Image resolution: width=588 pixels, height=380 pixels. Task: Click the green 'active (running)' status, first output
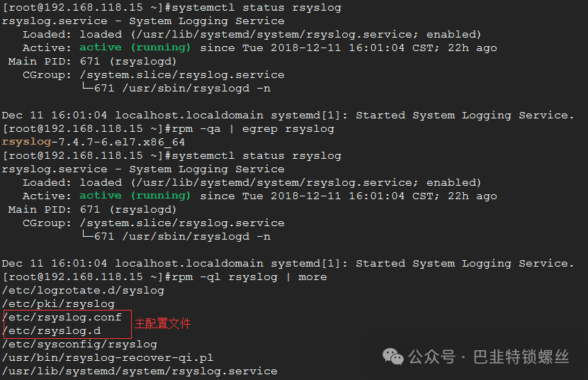pyautogui.click(x=135, y=47)
